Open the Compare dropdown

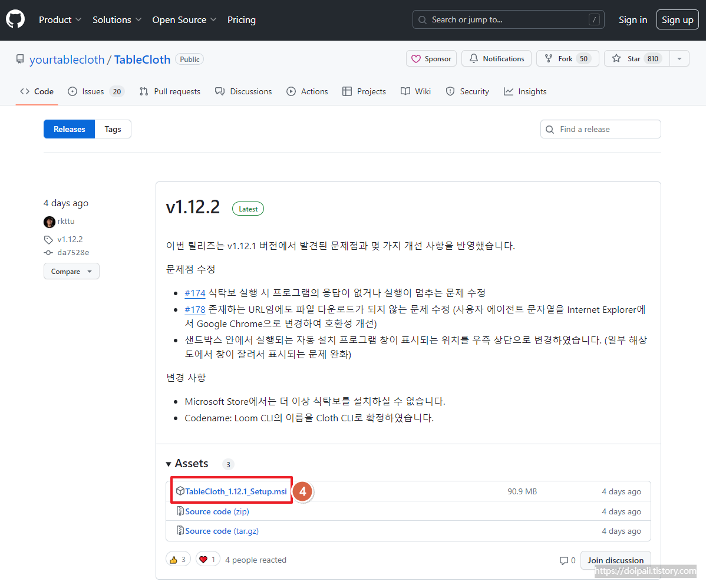(71, 271)
